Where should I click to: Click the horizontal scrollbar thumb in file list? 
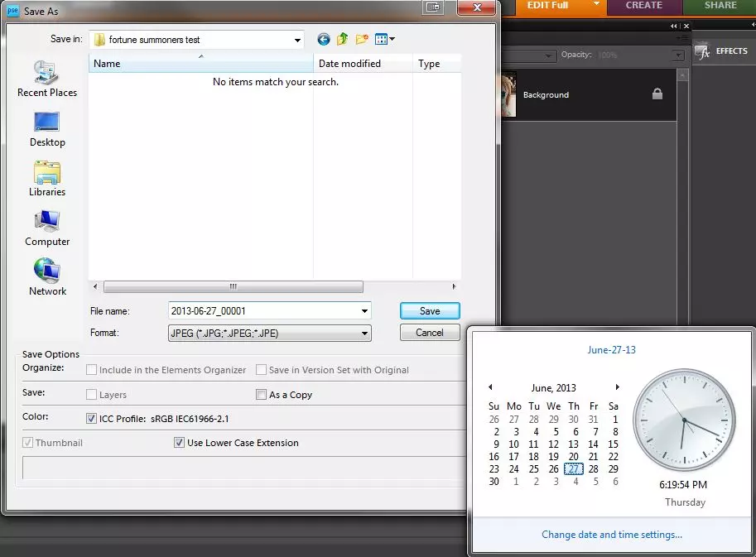tap(234, 286)
